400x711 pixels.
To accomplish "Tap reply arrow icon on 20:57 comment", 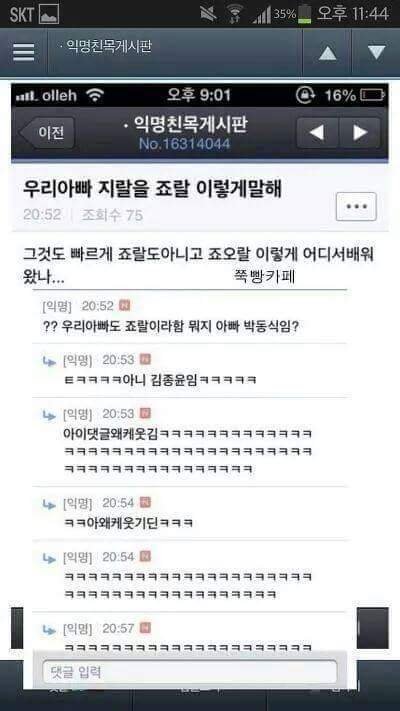I will point(49,629).
